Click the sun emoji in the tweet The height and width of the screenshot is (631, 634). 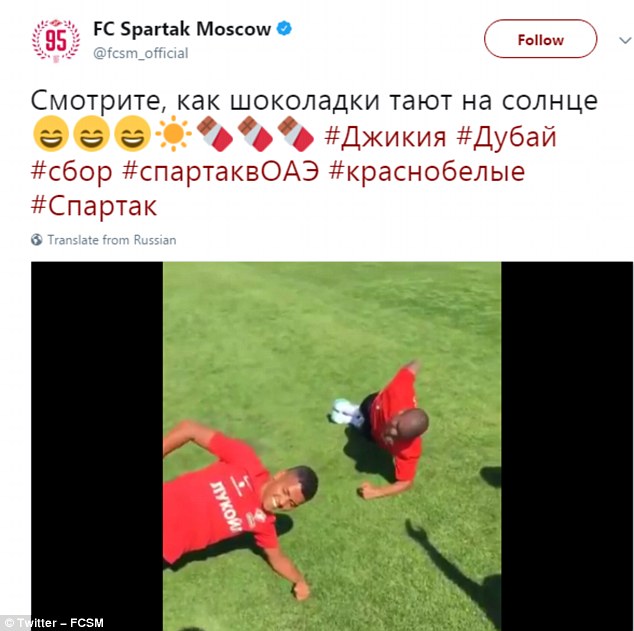point(173,135)
